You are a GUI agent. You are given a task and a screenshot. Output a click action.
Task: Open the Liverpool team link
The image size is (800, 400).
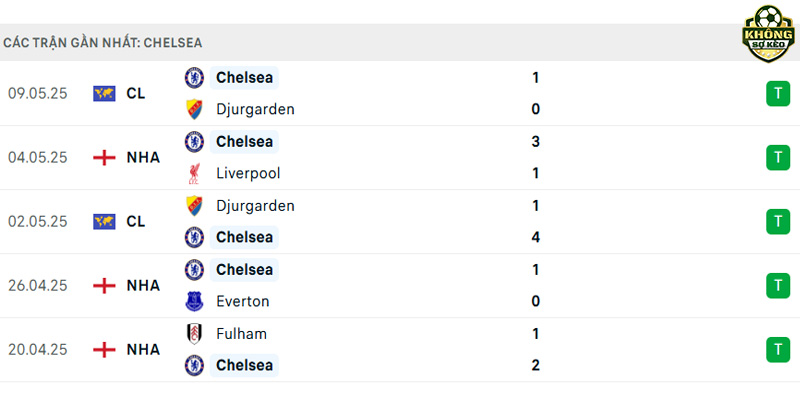[248, 173]
